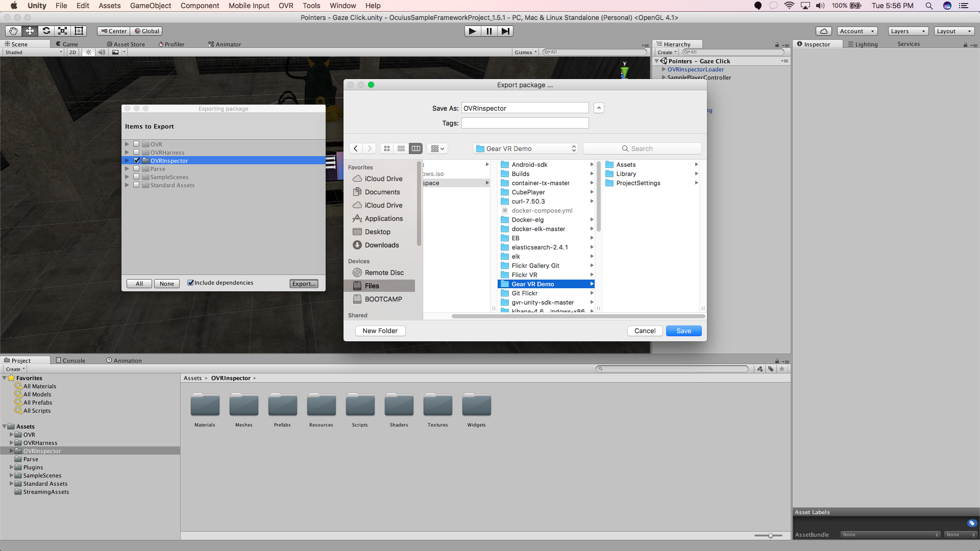Open Shaded draw mode dropdown
The width and height of the screenshot is (980, 551).
pyautogui.click(x=34, y=52)
